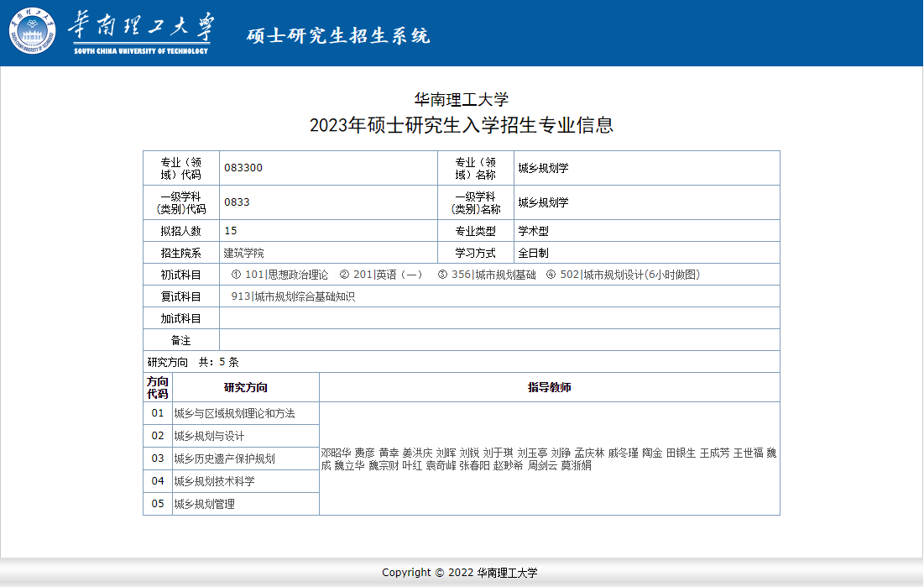Click the SCUT round emblem logo
924x587 pixels.
33,31
